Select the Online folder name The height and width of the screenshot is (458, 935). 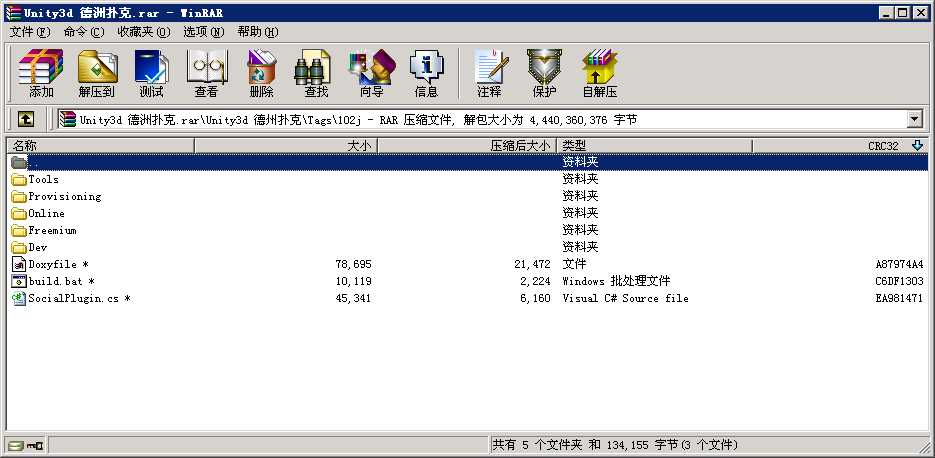click(47, 213)
